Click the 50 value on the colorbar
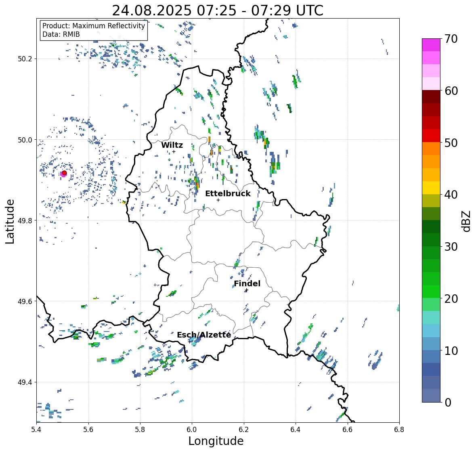The height and width of the screenshot is (451, 476). [x=451, y=143]
